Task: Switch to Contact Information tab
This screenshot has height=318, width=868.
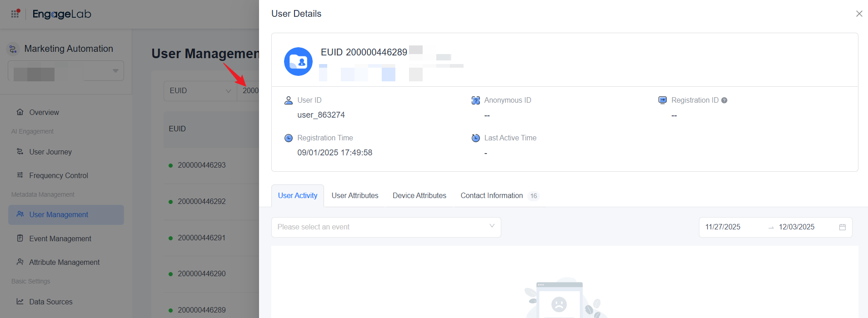Action: [x=492, y=196]
